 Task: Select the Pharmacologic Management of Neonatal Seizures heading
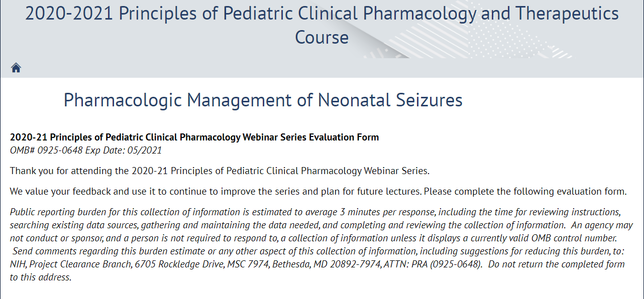click(263, 100)
